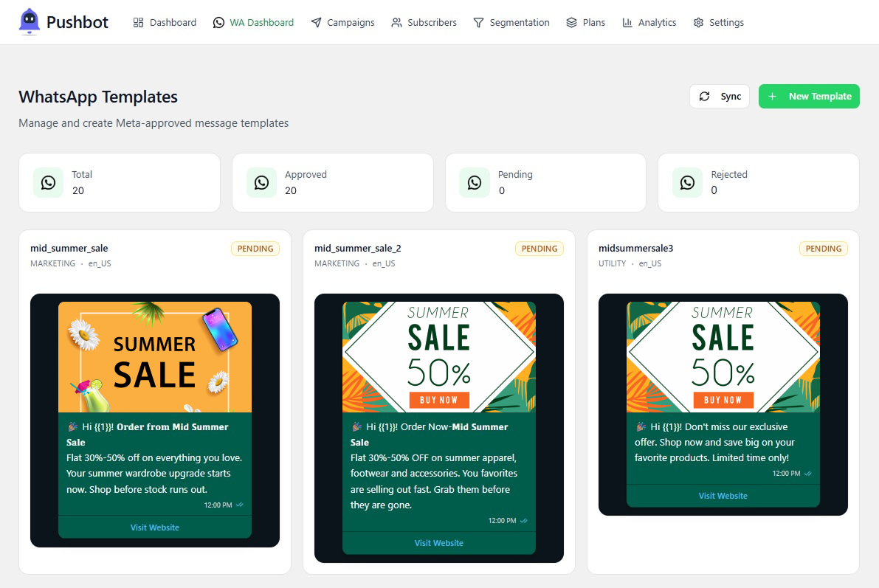This screenshot has height=588, width=879.
Task: Click MARKETING en_US label under mid_summer_sale_2
Action: [x=355, y=263]
